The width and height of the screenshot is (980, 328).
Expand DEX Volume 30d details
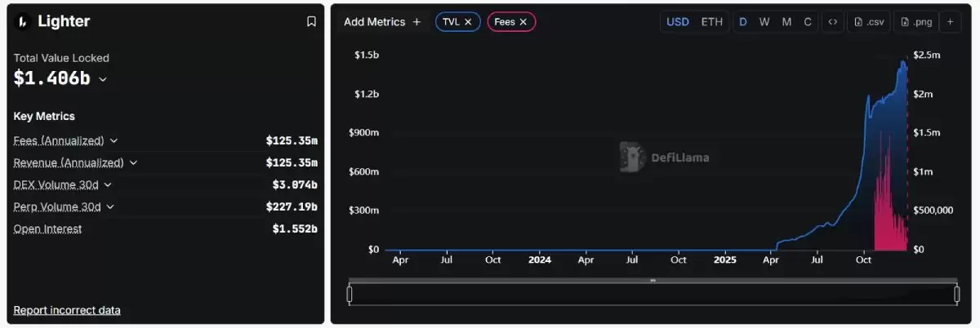coord(108,184)
